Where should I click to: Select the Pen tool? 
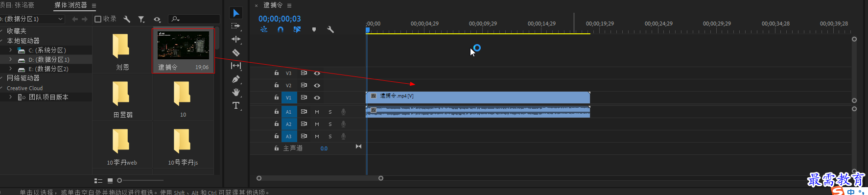[x=236, y=79]
